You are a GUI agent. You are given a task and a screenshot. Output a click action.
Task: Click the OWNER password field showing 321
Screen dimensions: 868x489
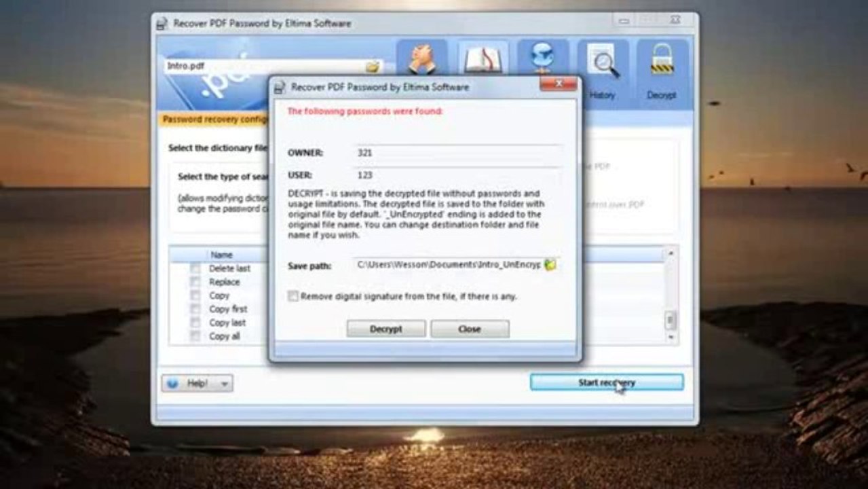click(458, 153)
